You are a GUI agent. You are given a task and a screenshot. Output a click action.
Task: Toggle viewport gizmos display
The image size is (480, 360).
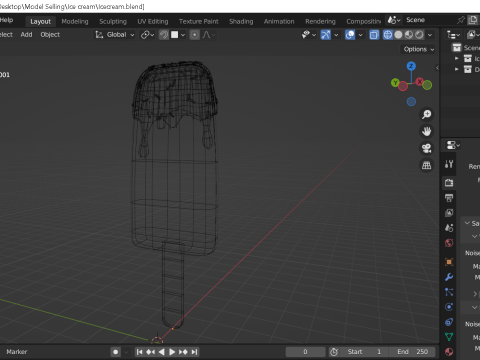(x=326, y=35)
